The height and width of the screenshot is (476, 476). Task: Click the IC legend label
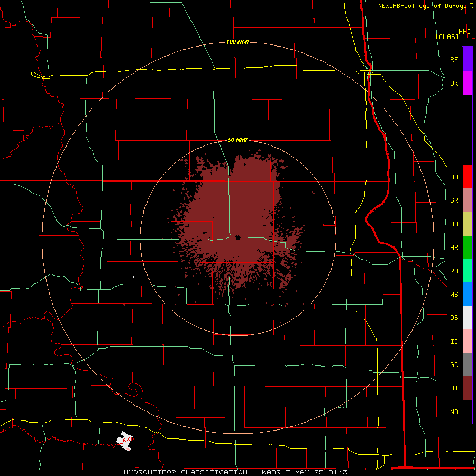coord(454,342)
